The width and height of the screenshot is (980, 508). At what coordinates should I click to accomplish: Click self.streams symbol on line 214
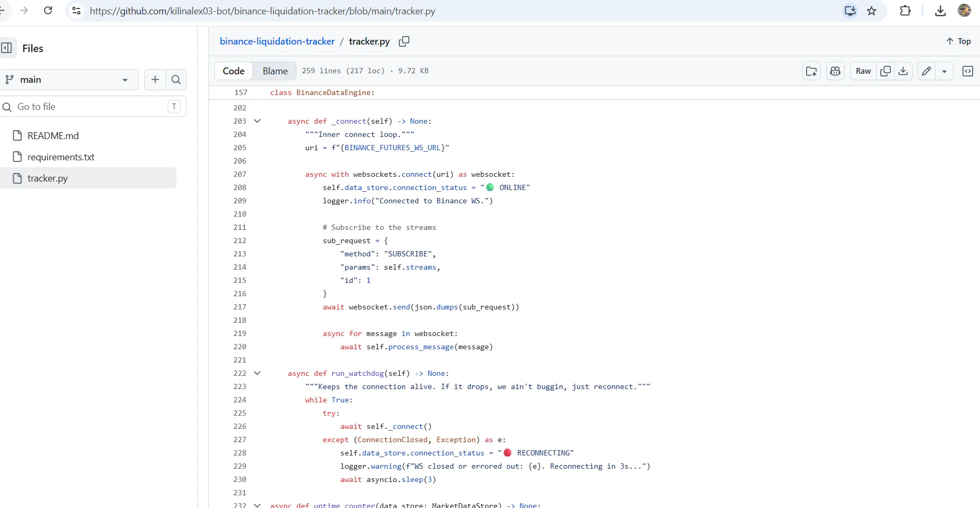(410, 267)
